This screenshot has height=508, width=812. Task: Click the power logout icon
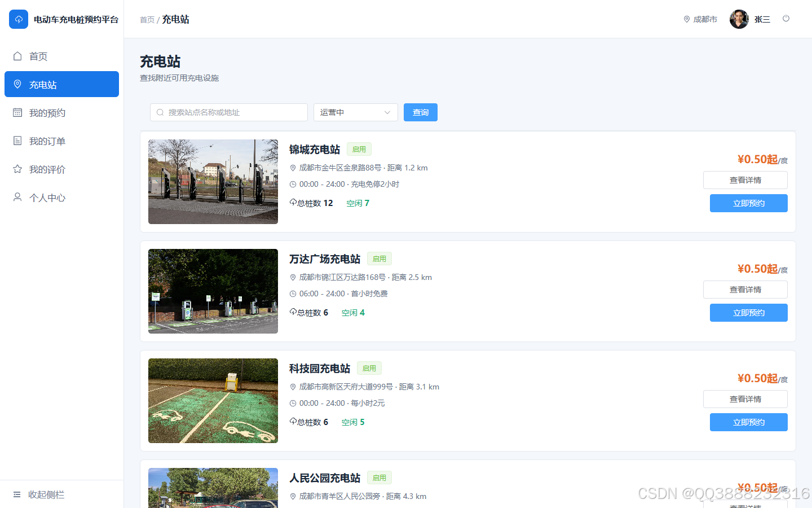coord(786,19)
